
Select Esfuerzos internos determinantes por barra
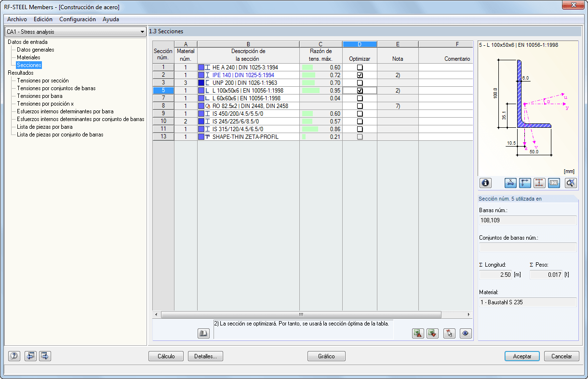[x=65, y=111]
